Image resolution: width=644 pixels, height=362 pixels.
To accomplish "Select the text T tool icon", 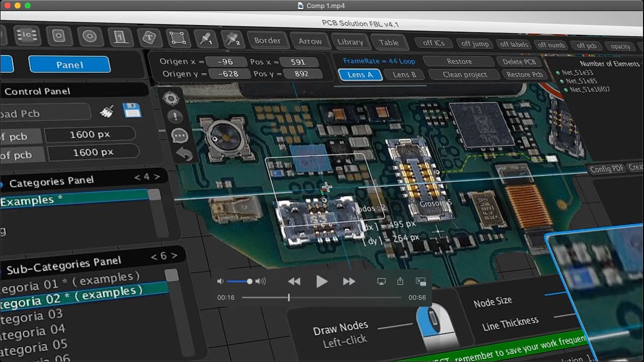I will (149, 37).
